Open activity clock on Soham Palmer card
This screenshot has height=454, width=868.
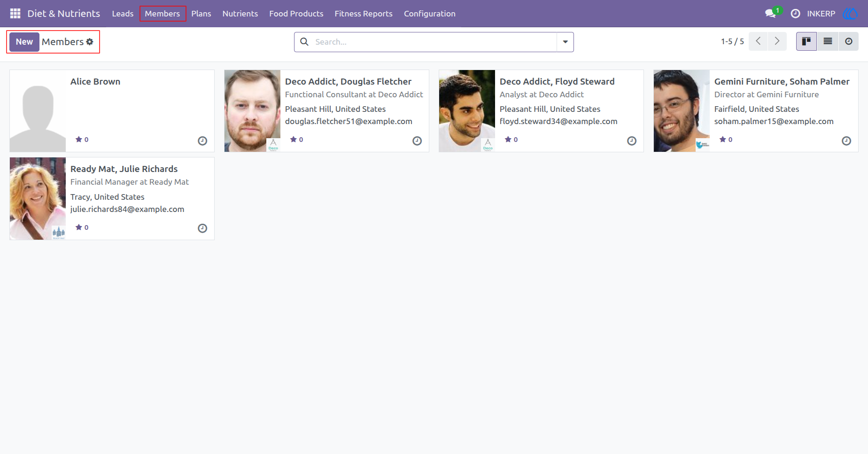point(846,141)
